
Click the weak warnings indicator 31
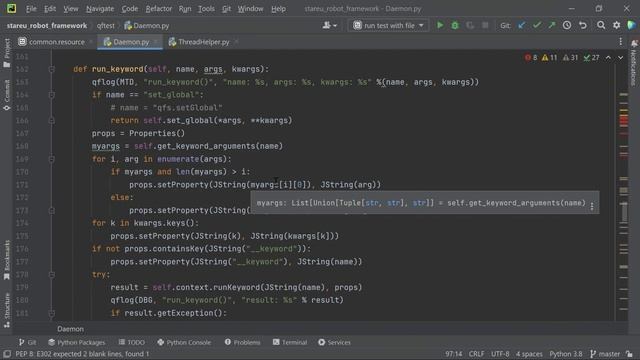point(570,58)
